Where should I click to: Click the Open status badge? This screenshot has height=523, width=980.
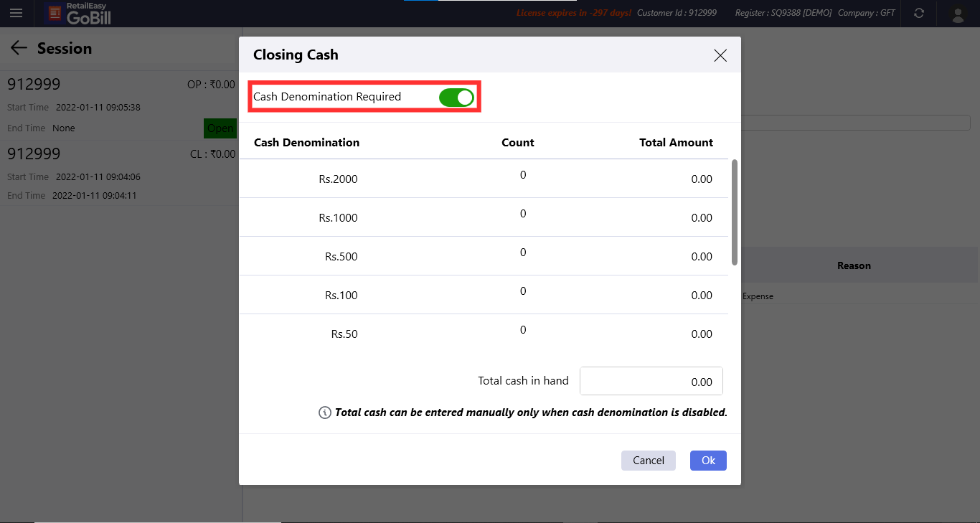[x=220, y=128]
